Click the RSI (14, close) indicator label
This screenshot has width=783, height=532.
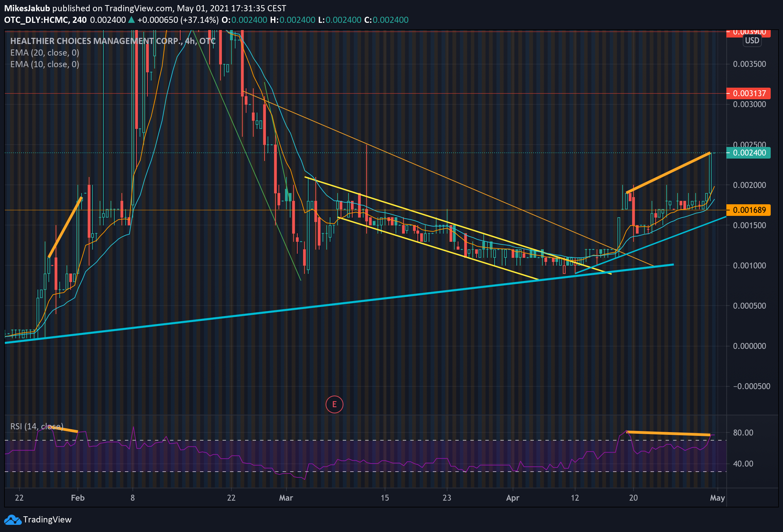37,426
